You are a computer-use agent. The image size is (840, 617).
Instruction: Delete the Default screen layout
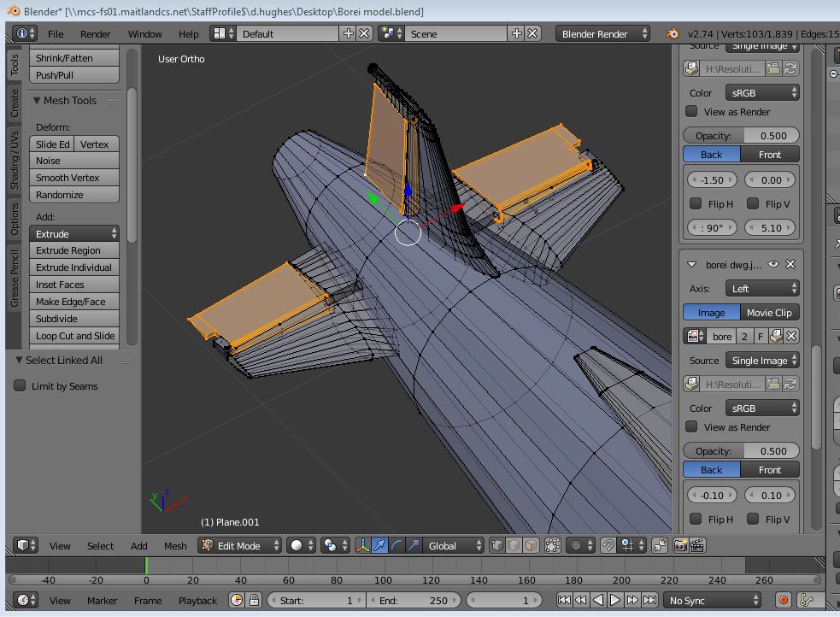pos(364,33)
